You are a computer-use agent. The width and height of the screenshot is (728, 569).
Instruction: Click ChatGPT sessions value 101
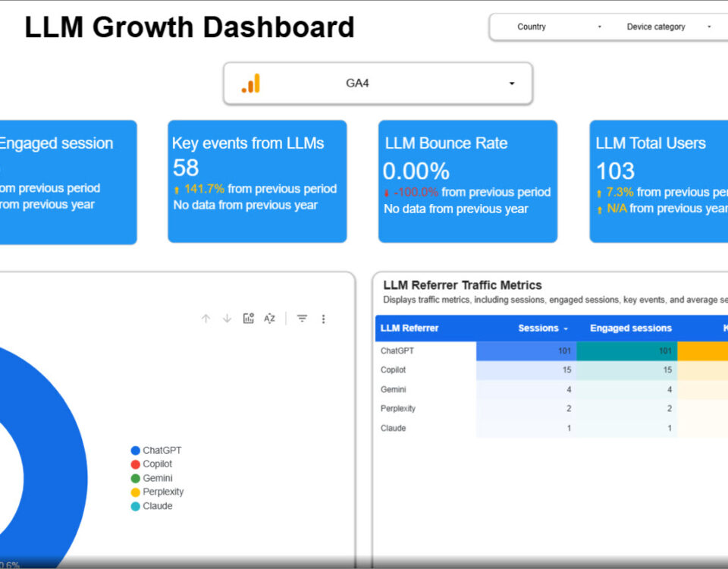564,351
